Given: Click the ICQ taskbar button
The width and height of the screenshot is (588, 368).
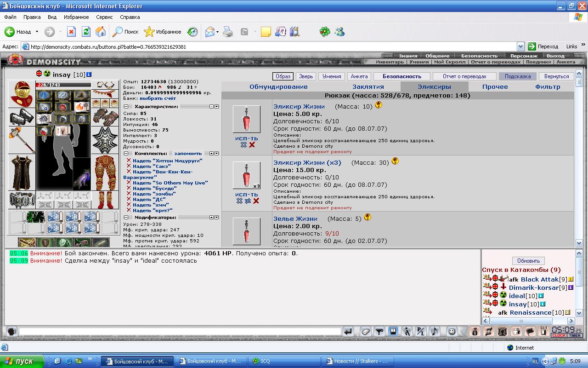Looking at the screenshot, I should pos(283,361).
